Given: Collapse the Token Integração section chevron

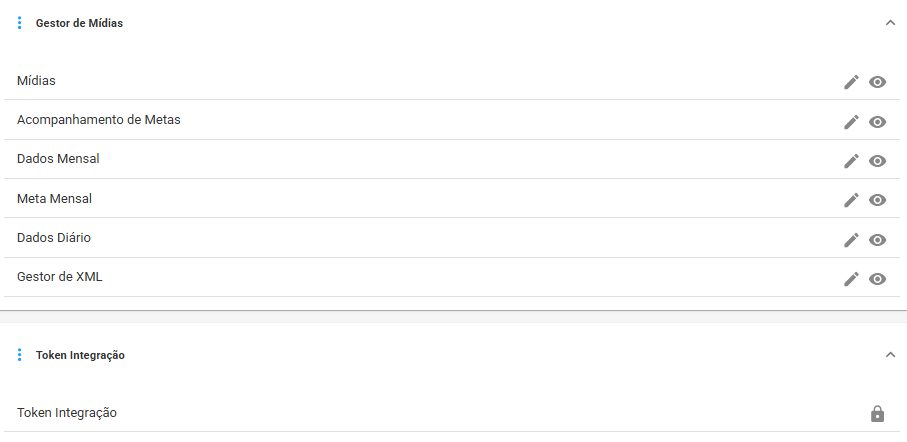Looking at the screenshot, I should 890,355.
